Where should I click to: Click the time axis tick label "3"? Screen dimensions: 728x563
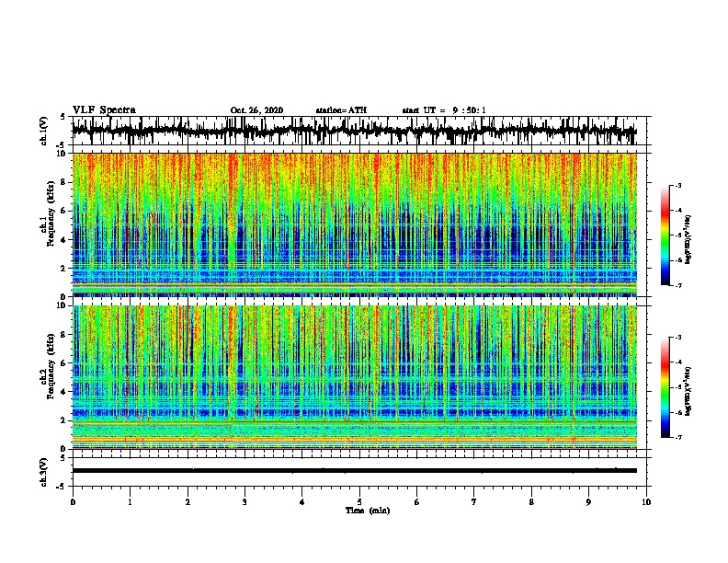[x=245, y=501]
